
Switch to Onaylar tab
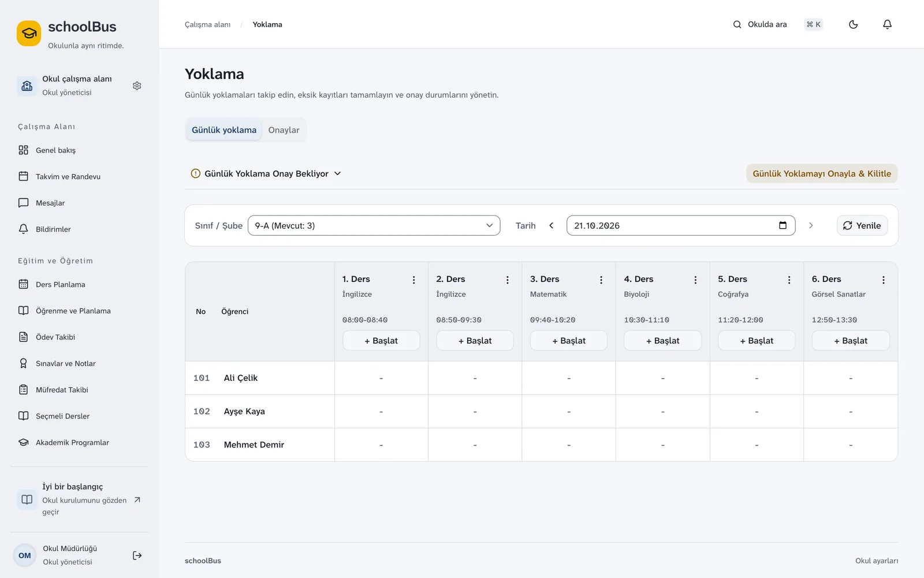[284, 130]
